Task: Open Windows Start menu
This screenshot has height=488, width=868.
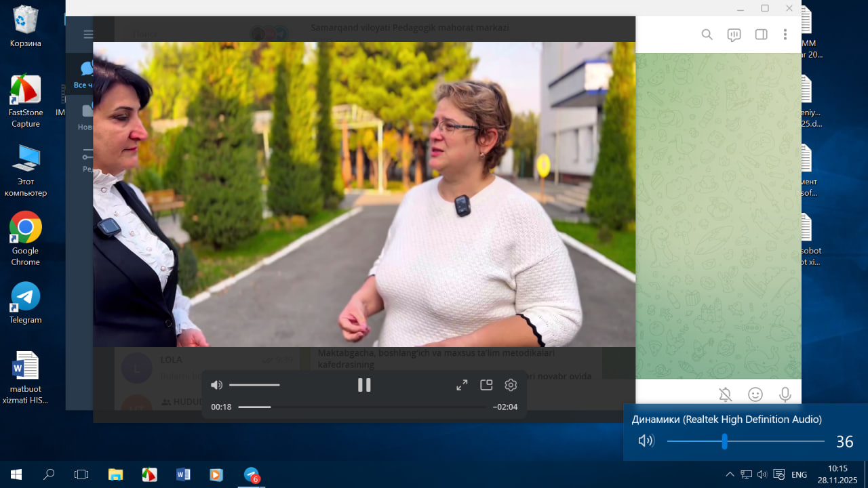Action: [x=16, y=474]
